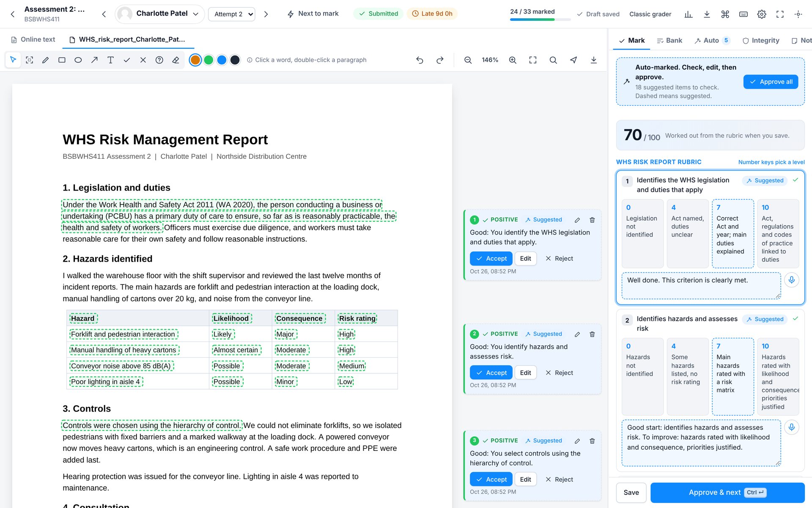Screen dimensions: 812x508
Task: Select blue annotation colour
Action: [222, 60]
